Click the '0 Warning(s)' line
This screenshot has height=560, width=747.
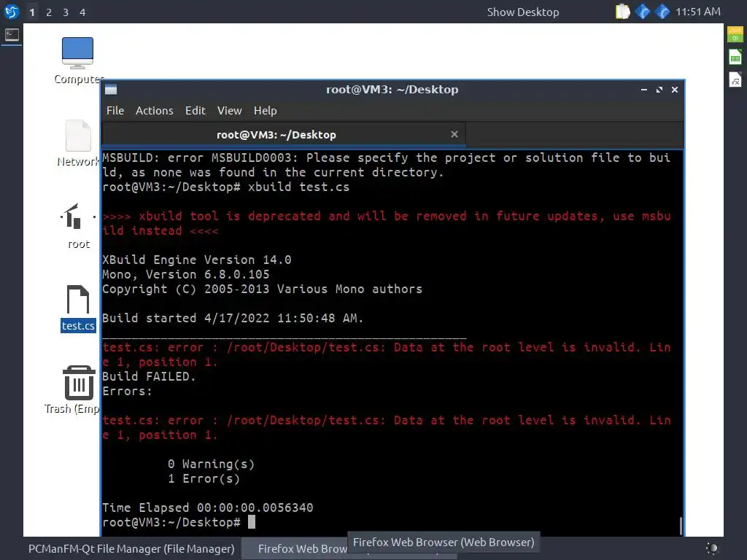click(x=212, y=464)
